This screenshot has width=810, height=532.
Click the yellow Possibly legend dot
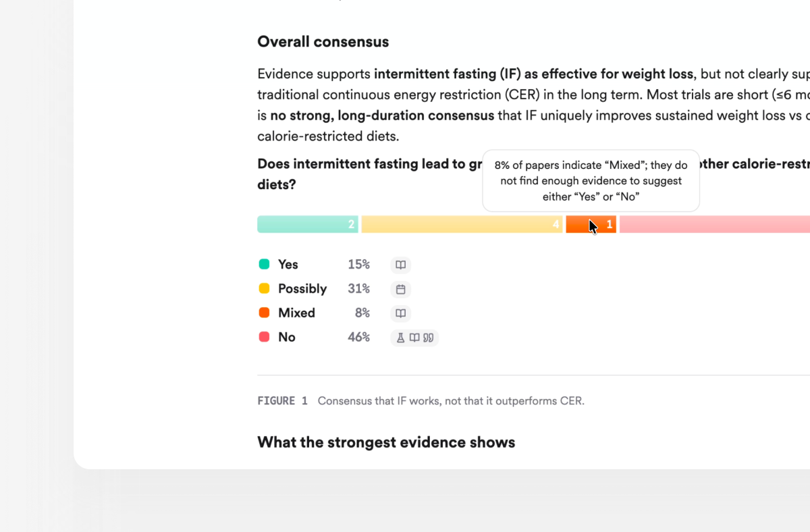pos(265,289)
